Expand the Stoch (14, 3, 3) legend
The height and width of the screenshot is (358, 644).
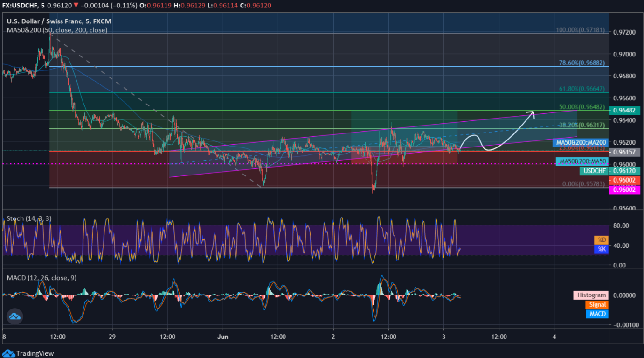(x=29, y=218)
